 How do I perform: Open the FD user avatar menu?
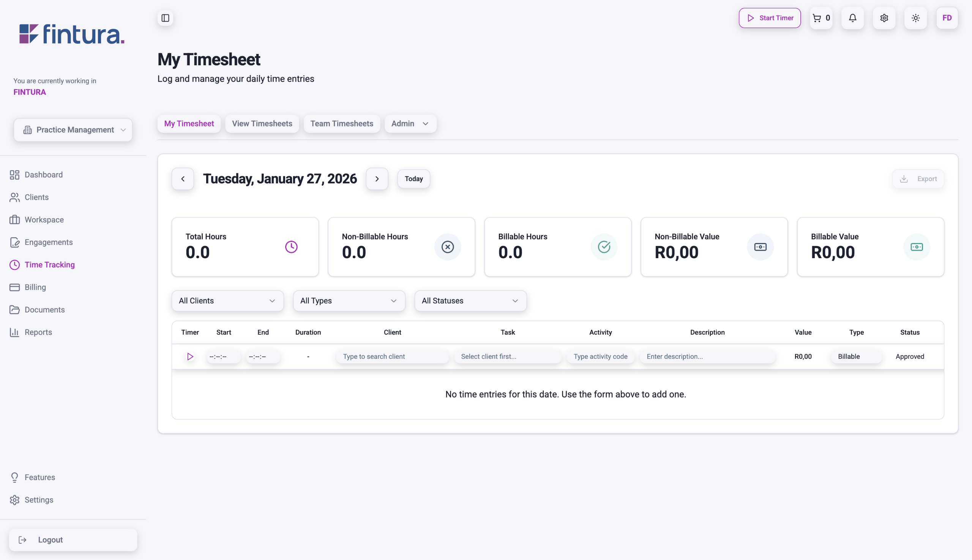coord(947,18)
